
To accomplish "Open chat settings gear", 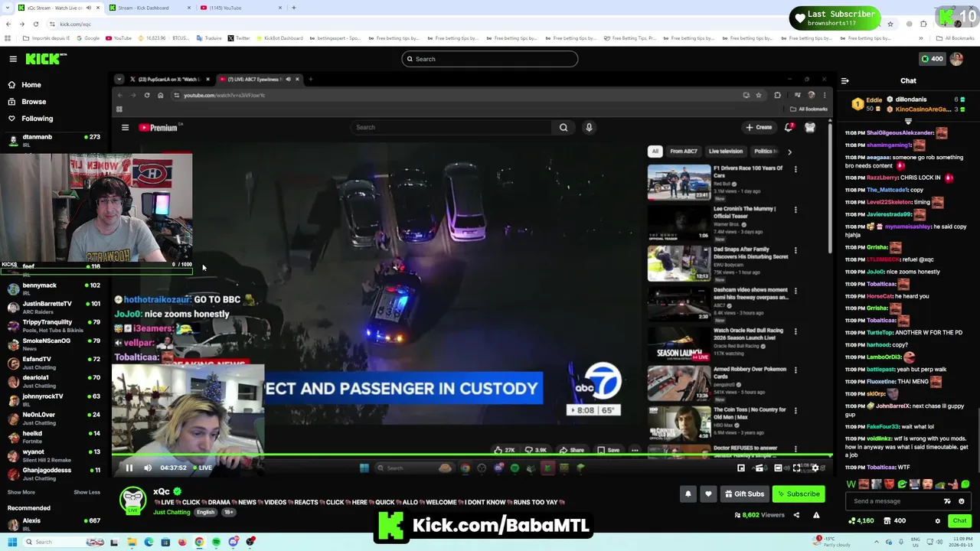I will [x=938, y=521].
